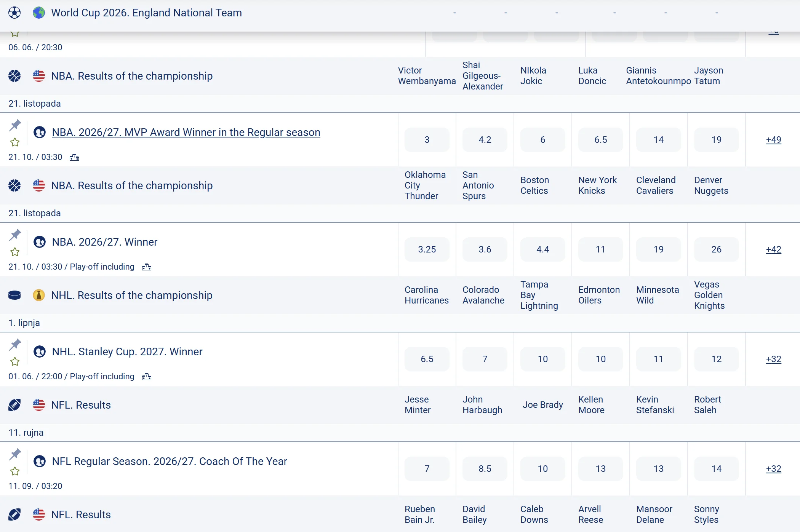
Task: Click league icon beside NFL Coach Of The Year
Action: pos(40,461)
